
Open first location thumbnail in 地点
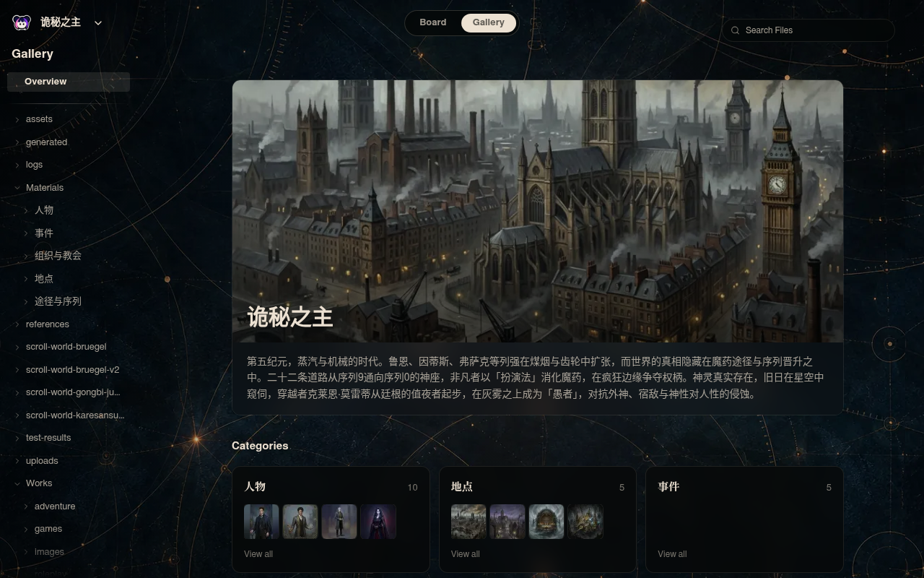click(x=468, y=522)
